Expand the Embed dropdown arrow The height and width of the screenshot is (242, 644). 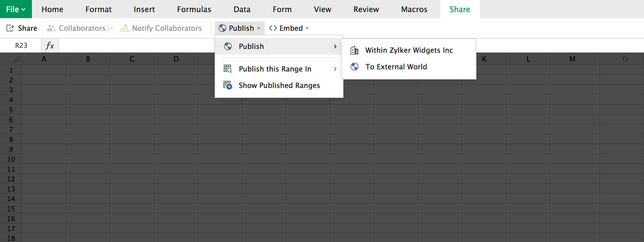point(307,28)
